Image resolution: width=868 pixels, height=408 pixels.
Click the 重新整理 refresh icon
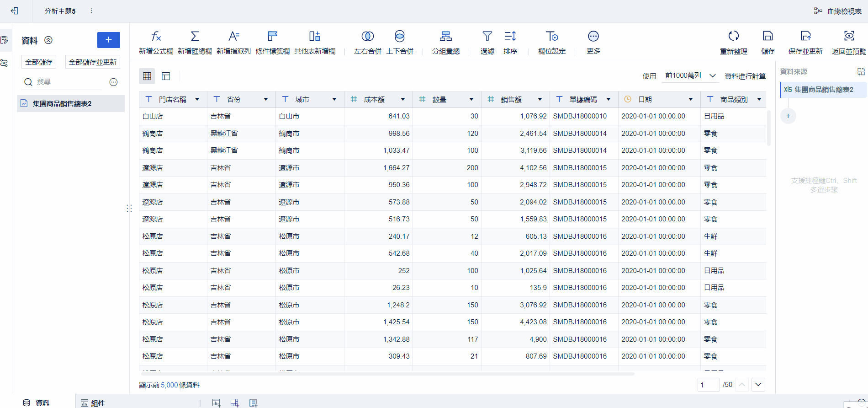click(734, 36)
